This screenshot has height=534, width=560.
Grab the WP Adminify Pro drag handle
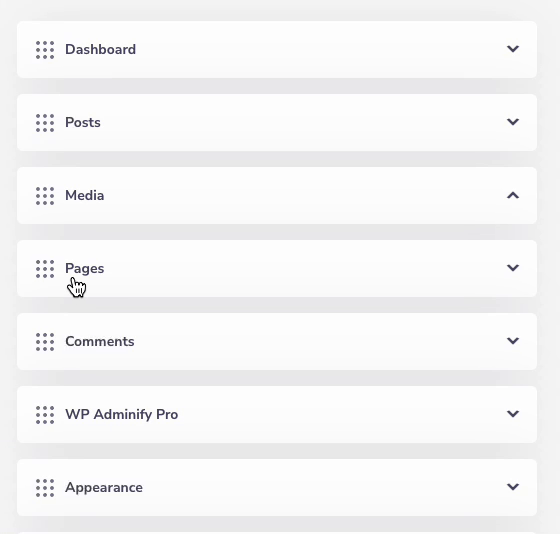click(x=45, y=415)
